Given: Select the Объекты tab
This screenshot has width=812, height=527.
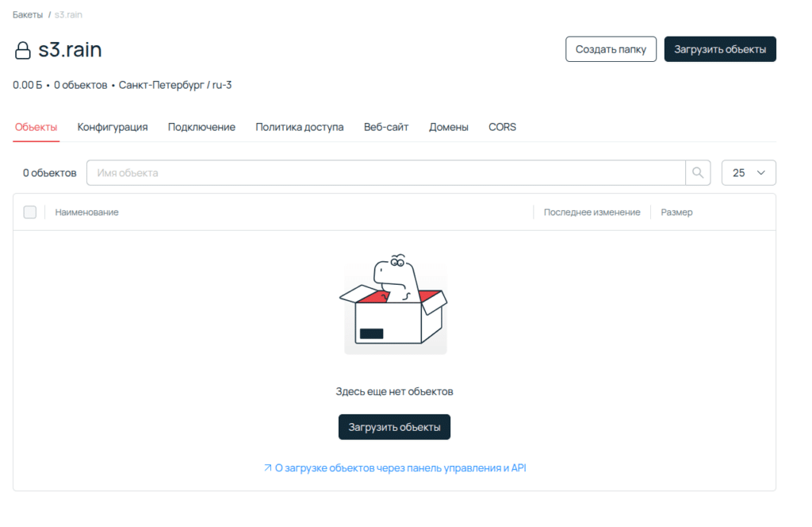Looking at the screenshot, I should [36, 127].
